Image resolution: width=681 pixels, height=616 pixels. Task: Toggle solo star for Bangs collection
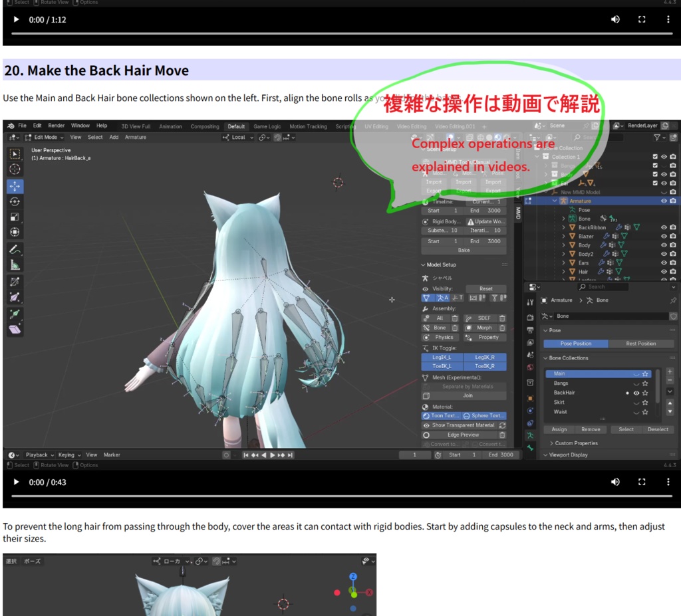[645, 383]
